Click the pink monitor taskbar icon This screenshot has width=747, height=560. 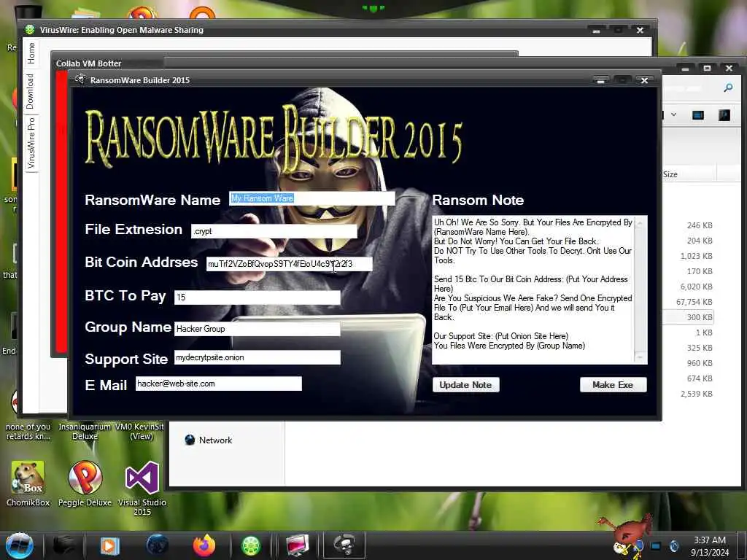pos(298,545)
